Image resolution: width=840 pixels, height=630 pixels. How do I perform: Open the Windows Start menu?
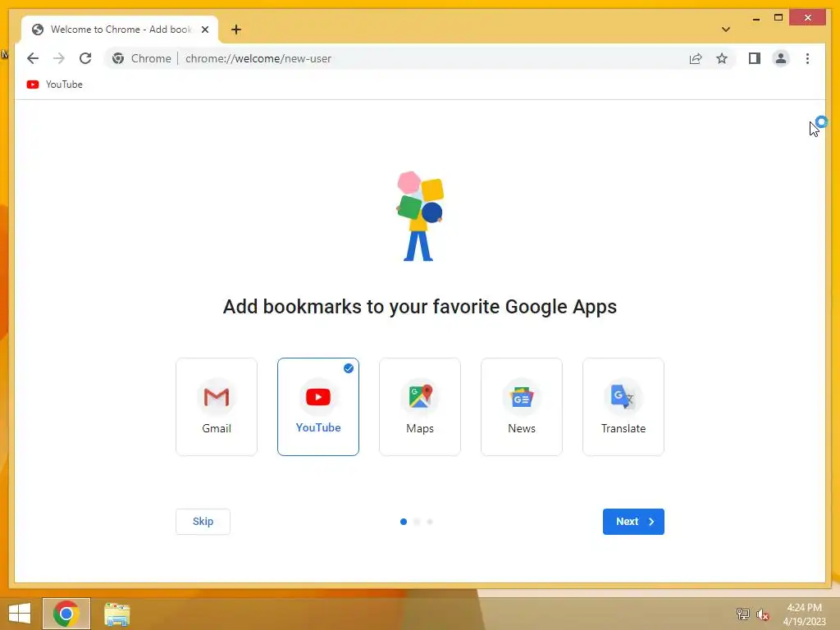[x=20, y=614]
